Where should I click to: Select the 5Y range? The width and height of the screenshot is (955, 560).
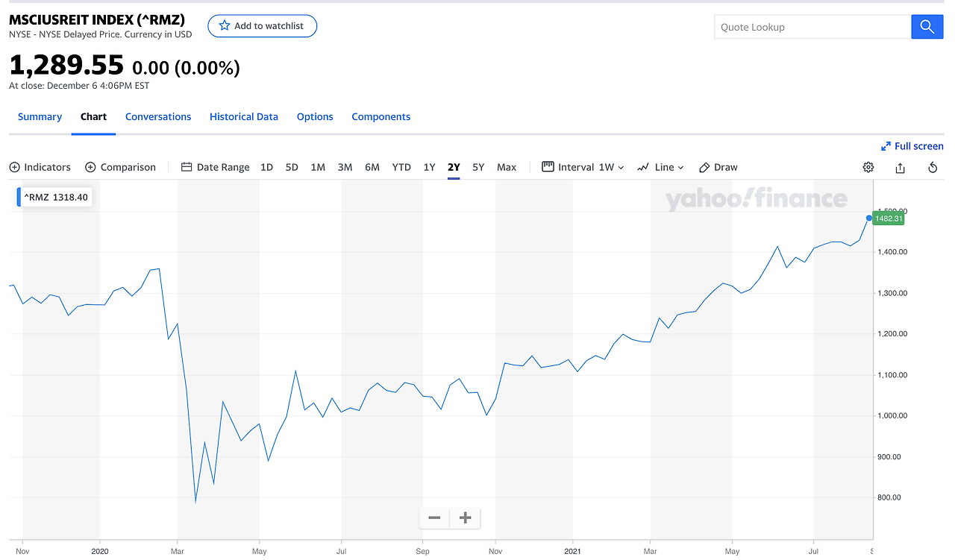click(478, 167)
